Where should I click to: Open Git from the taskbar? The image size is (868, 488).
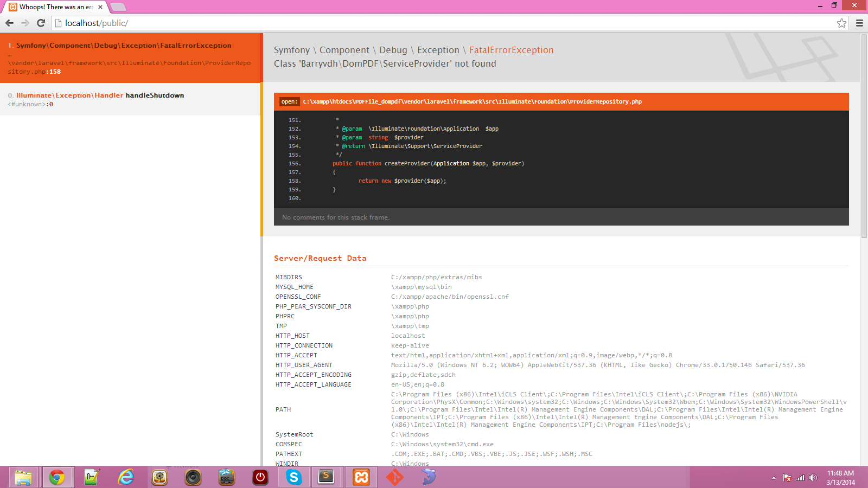(x=395, y=477)
